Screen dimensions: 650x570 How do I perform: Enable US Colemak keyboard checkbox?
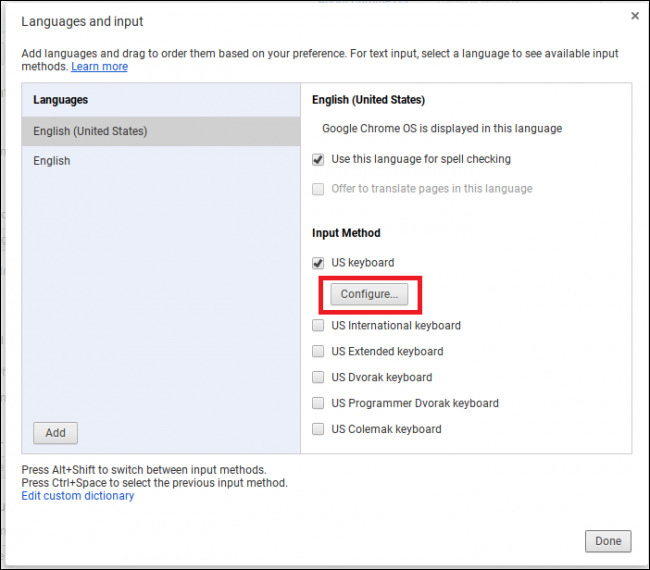coord(318,429)
